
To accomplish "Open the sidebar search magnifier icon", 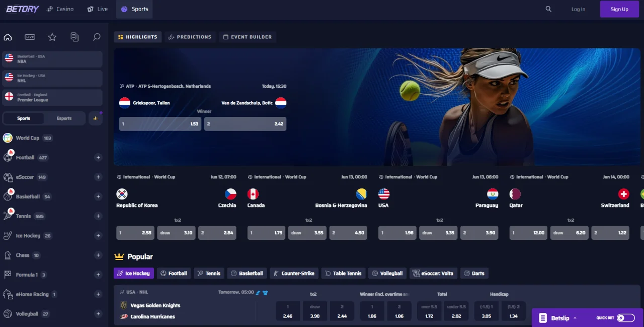I will [x=97, y=37].
